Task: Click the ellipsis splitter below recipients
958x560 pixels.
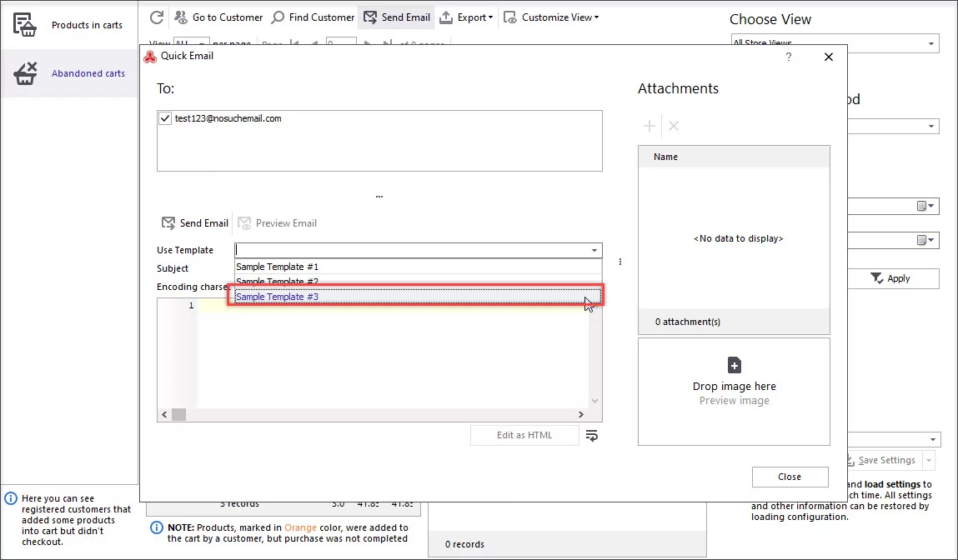Action: click(379, 197)
